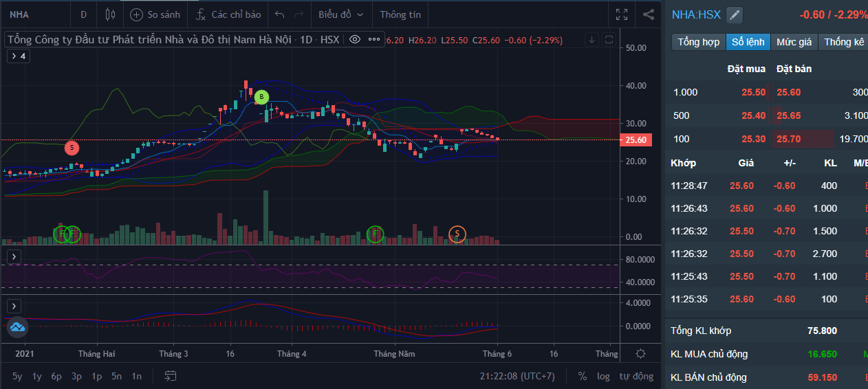Open timezone menu 21:22:08 (UTC+7)
This screenshot has height=389, width=868.
click(x=517, y=376)
